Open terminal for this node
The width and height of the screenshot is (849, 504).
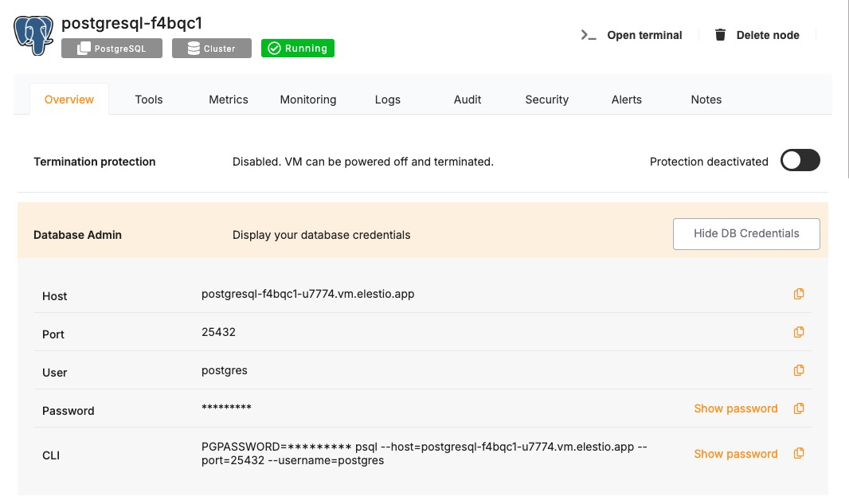pyautogui.click(x=632, y=35)
